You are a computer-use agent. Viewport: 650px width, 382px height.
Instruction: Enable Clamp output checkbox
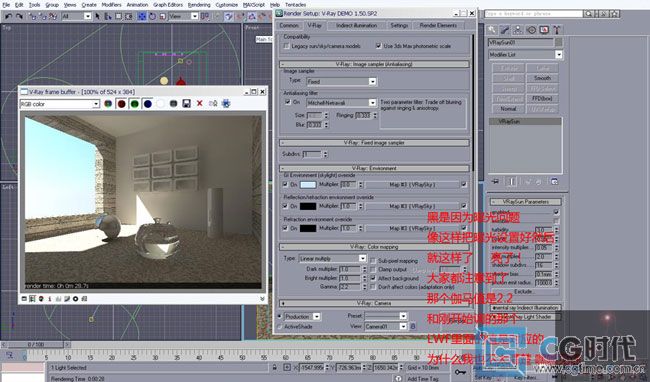click(x=373, y=269)
